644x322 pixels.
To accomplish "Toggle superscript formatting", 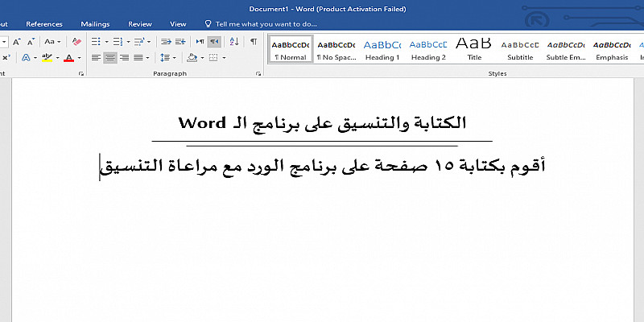I will (x=6, y=58).
